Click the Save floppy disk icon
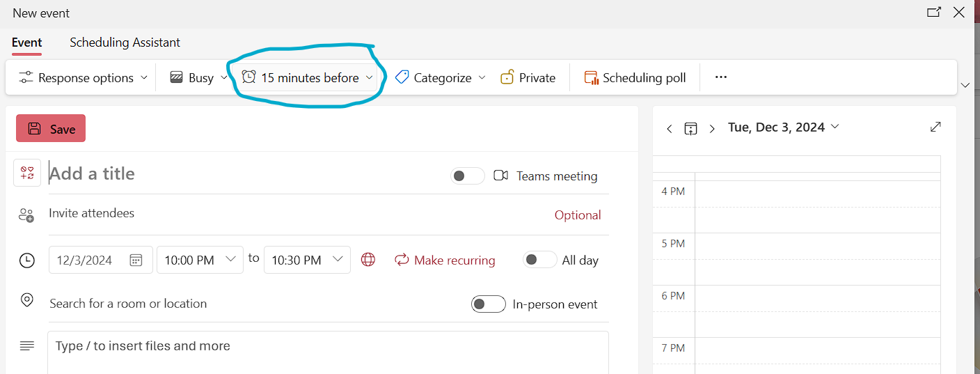 (x=34, y=129)
